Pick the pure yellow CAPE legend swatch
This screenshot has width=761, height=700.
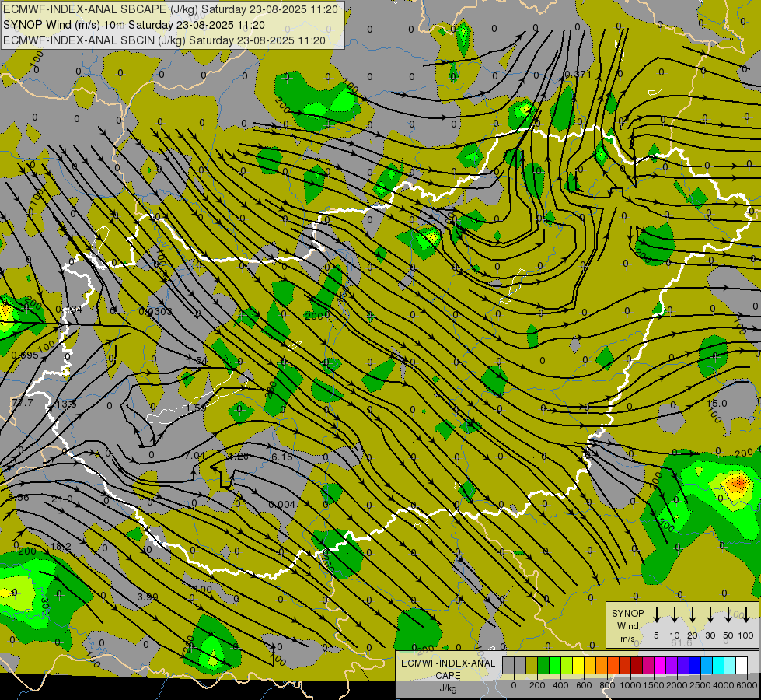[578, 665]
